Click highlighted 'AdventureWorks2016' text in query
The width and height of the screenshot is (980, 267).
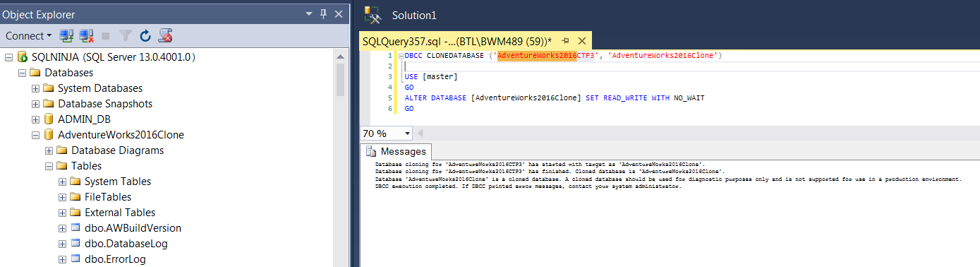[537, 55]
